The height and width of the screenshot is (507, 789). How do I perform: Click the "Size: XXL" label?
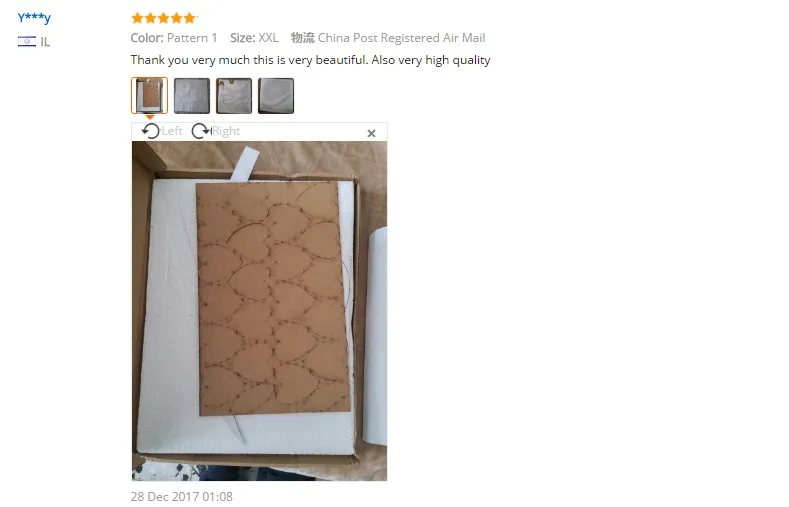tap(254, 38)
